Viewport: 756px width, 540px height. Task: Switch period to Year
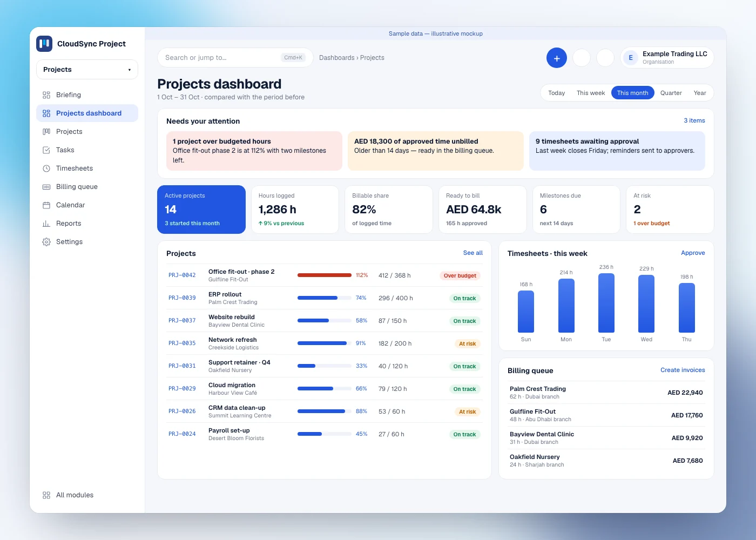pos(700,93)
